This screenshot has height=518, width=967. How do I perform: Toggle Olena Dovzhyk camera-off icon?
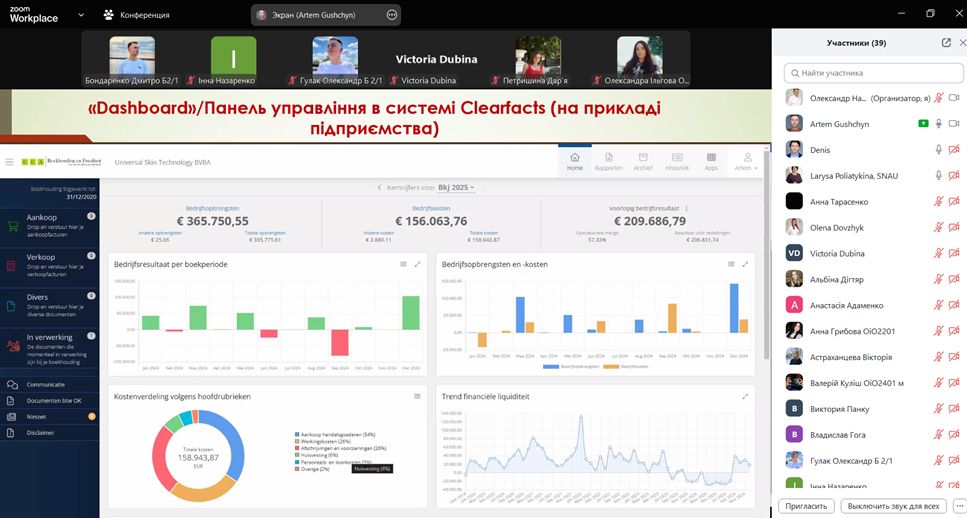point(954,228)
